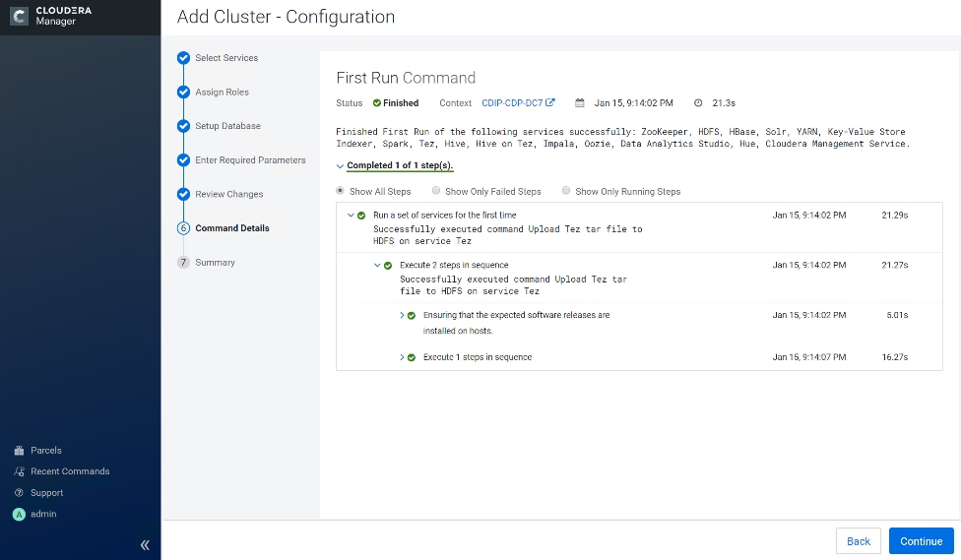961x560 pixels.
Task: Click the external link icon beside CDIP-CDP-DC7
Action: (x=550, y=102)
